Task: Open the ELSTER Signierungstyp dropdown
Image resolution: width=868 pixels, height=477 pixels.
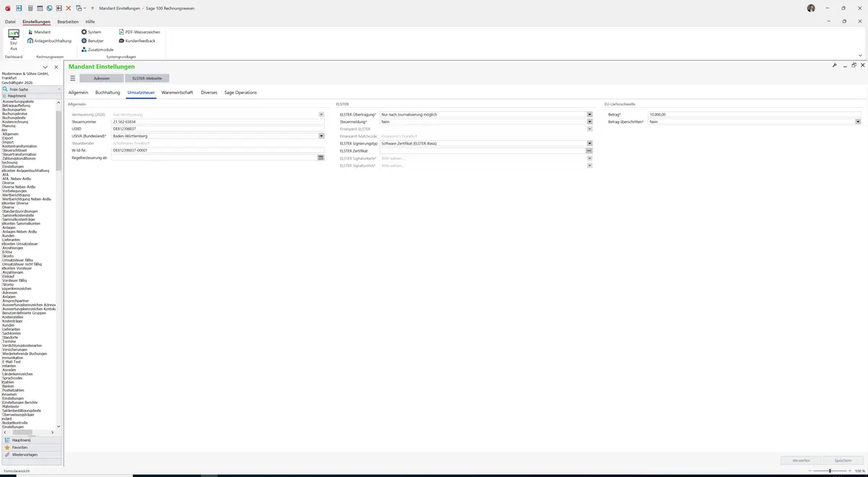Action: pos(590,143)
